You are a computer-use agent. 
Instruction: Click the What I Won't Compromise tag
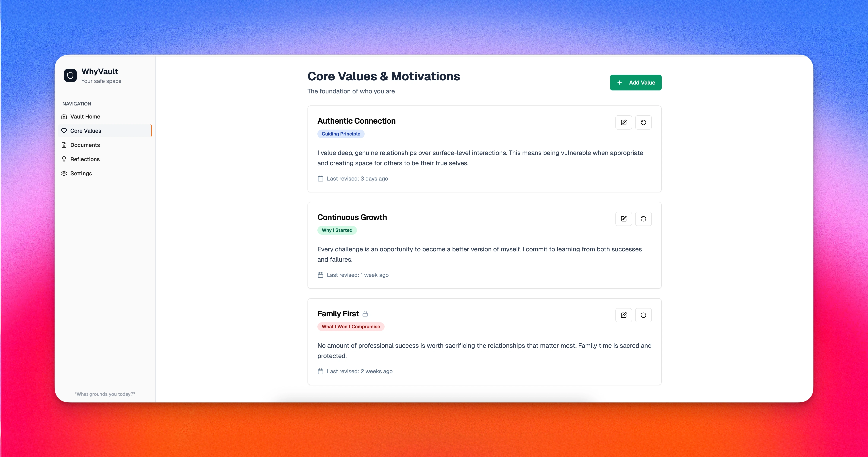(351, 327)
